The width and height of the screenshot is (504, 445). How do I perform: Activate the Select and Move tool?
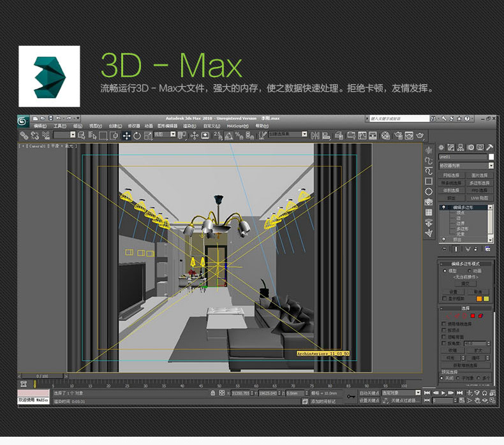[x=126, y=136]
